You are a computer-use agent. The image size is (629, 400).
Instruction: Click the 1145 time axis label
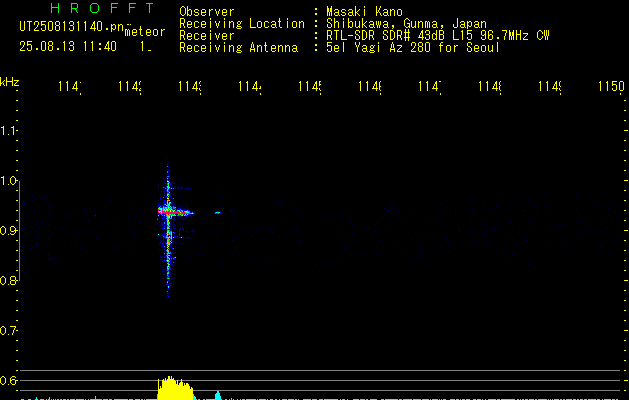pos(310,86)
